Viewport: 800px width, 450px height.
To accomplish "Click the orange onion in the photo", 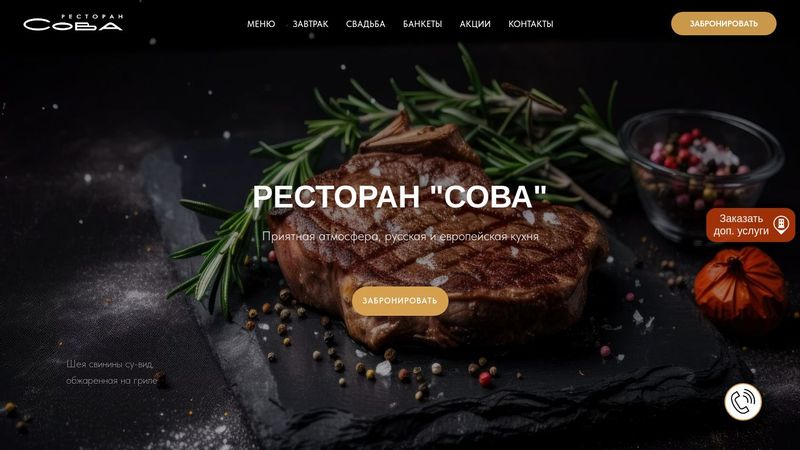I will point(740,286).
